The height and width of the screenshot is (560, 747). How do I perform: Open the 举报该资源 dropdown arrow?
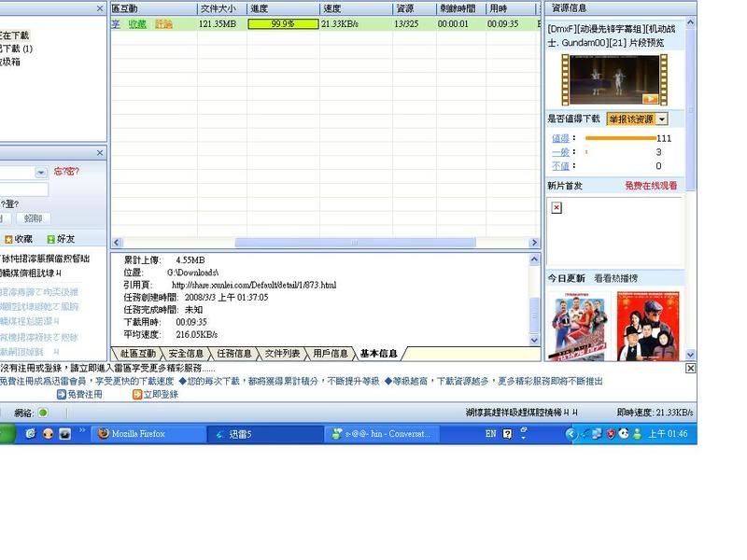coord(662,119)
